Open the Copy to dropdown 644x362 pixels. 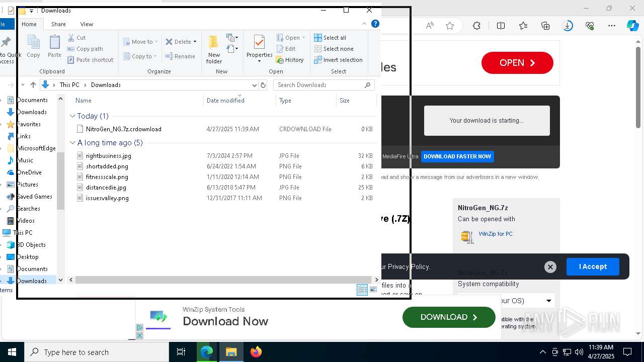pyautogui.click(x=140, y=56)
